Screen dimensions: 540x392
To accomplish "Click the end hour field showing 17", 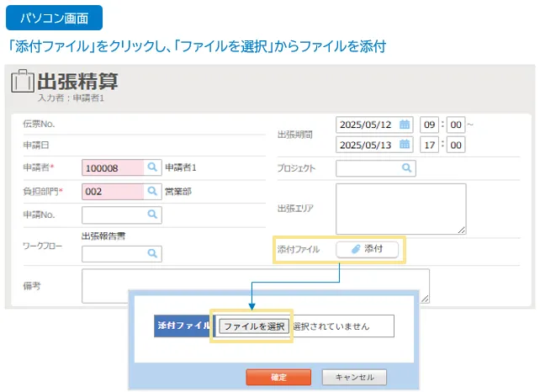I will tap(428, 146).
